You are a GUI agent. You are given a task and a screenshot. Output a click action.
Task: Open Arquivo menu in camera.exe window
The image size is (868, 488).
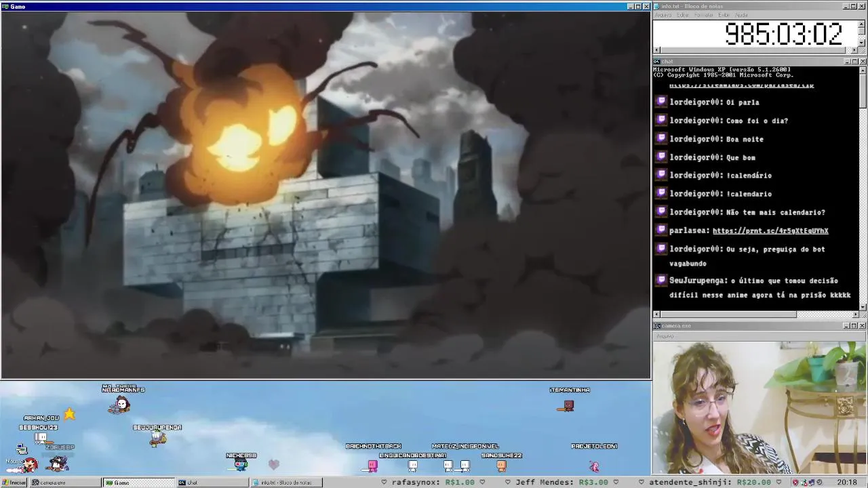click(x=665, y=336)
